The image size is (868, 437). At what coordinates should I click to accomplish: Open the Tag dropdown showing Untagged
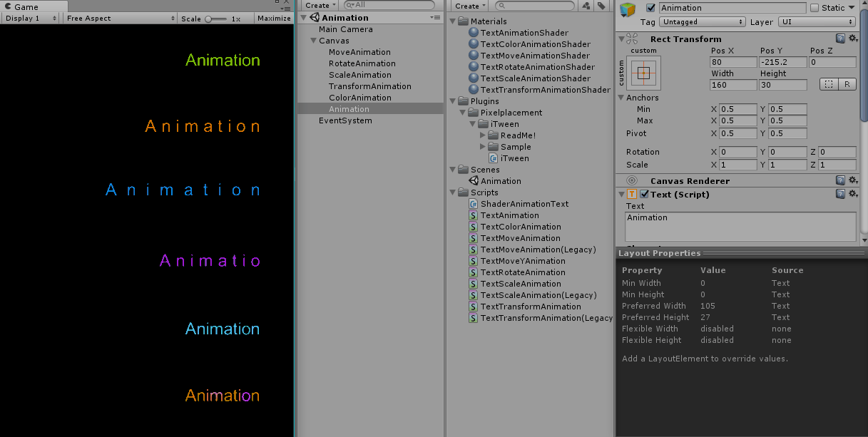[703, 22]
